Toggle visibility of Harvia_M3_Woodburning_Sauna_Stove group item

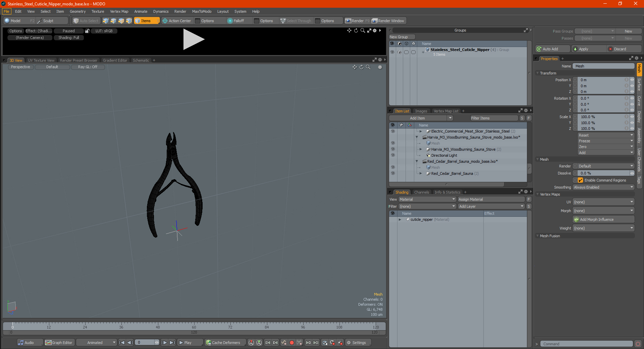pos(392,149)
